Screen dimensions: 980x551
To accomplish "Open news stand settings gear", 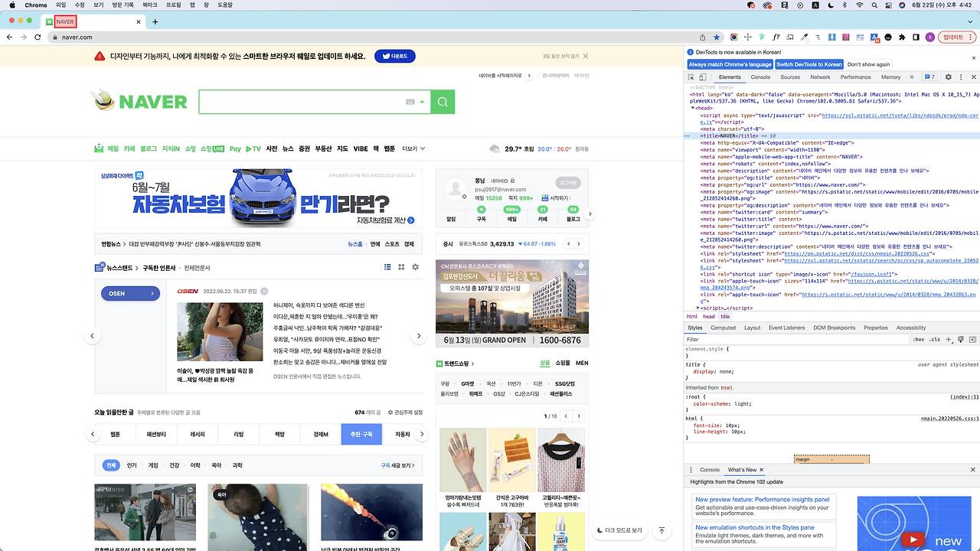I will [416, 267].
